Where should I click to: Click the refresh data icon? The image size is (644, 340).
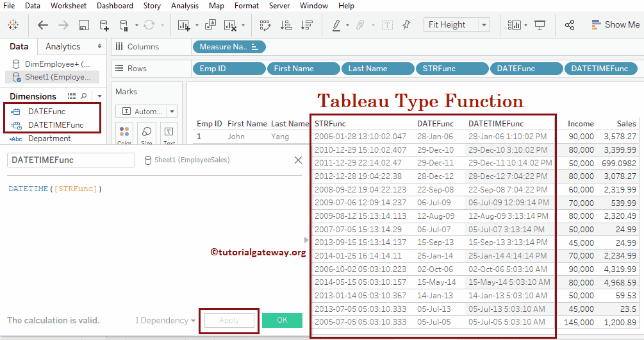[149, 25]
